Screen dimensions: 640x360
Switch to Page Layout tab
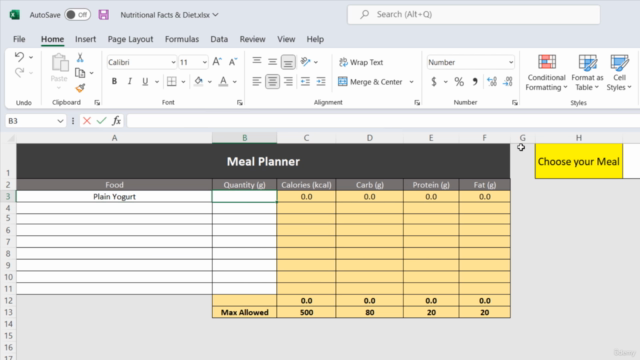pyautogui.click(x=130, y=39)
